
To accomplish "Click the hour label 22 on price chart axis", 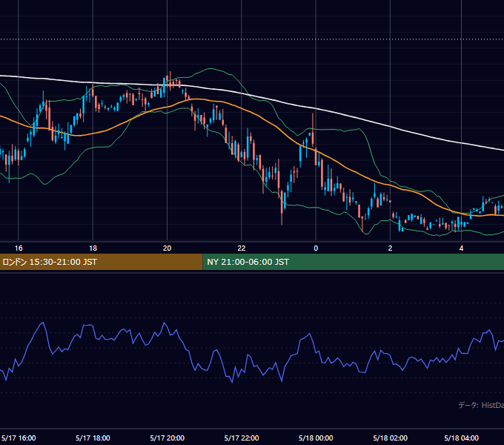I will click(x=242, y=248).
